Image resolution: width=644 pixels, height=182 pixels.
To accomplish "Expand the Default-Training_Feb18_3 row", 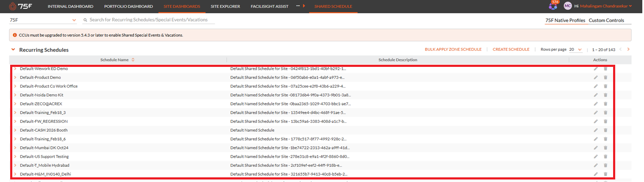I will pyautogui.click(x=15, y=113).
